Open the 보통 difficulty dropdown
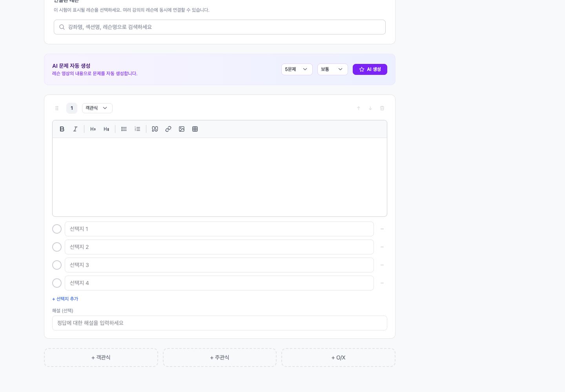Screen dimensions: 565x392 pyautogui.click(x=333, y=69)
